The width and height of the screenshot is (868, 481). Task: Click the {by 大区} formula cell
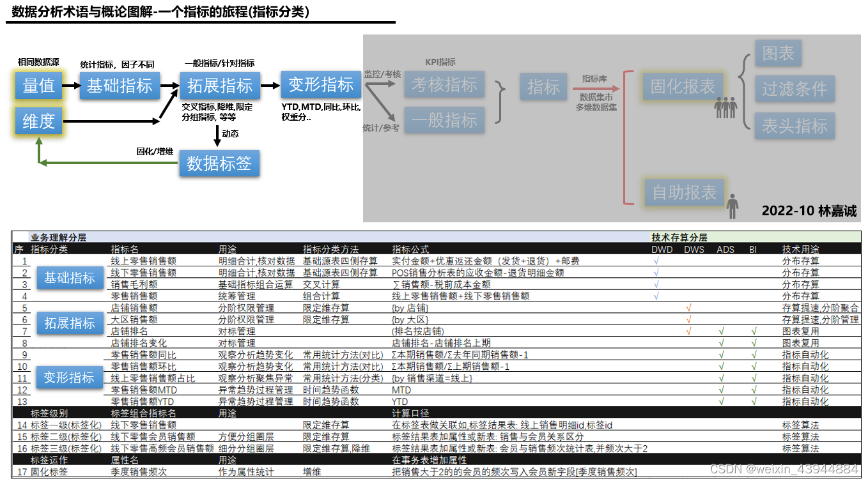tap(410, 319)
